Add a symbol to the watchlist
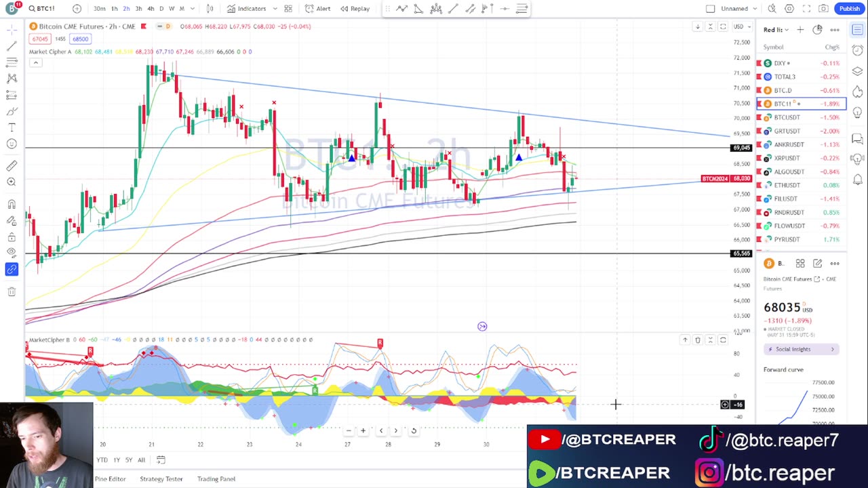This screenshot has height=488, width=868. tap(800, 30)
